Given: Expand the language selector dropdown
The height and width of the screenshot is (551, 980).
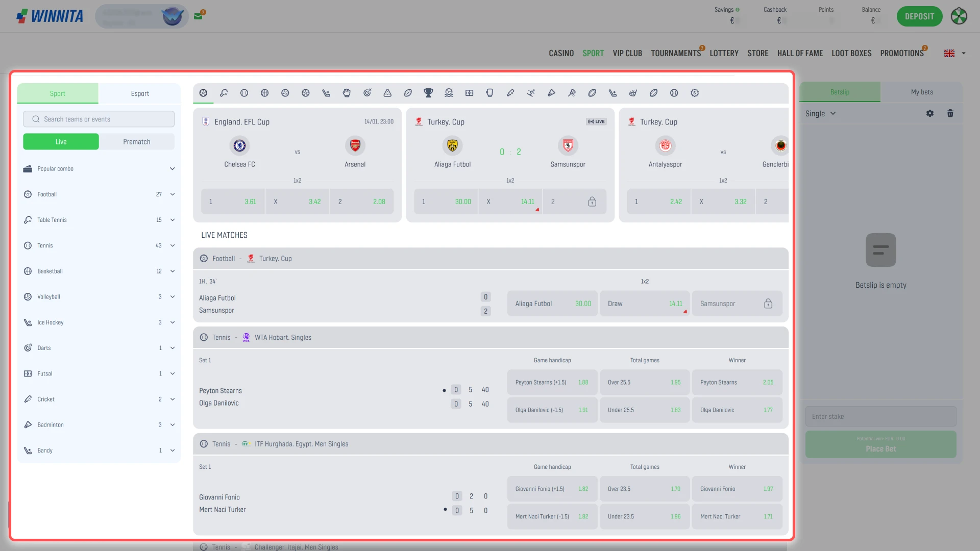Looking at the screenshot, I should [954, 53].
